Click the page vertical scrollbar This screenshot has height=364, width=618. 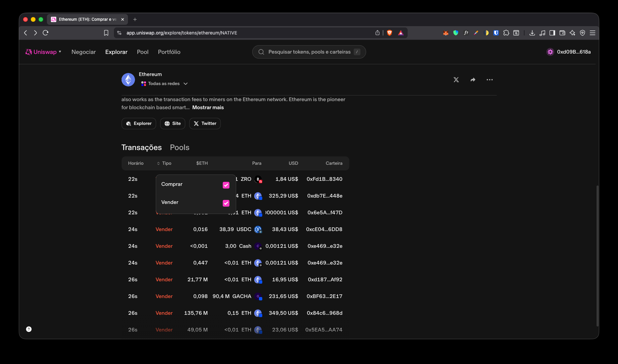coord(597,256)
